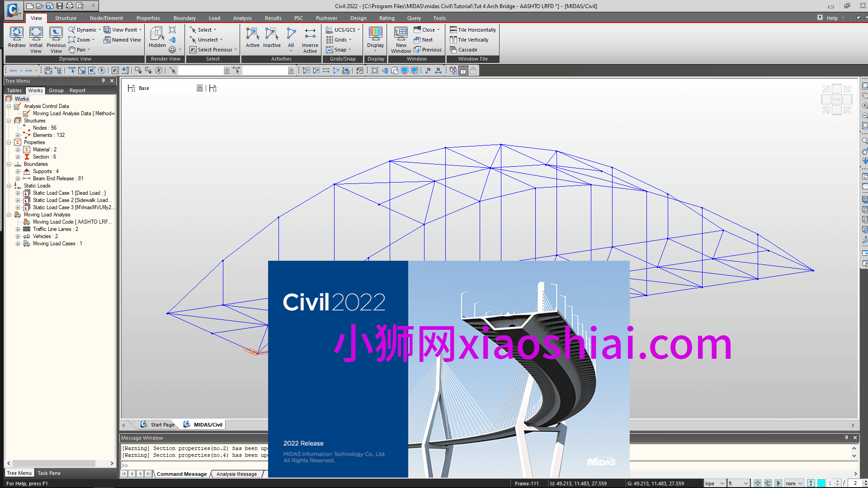Toggle node numbers with the N icon
This screenshot has width=868, height=488.
(x=428, y=71)
